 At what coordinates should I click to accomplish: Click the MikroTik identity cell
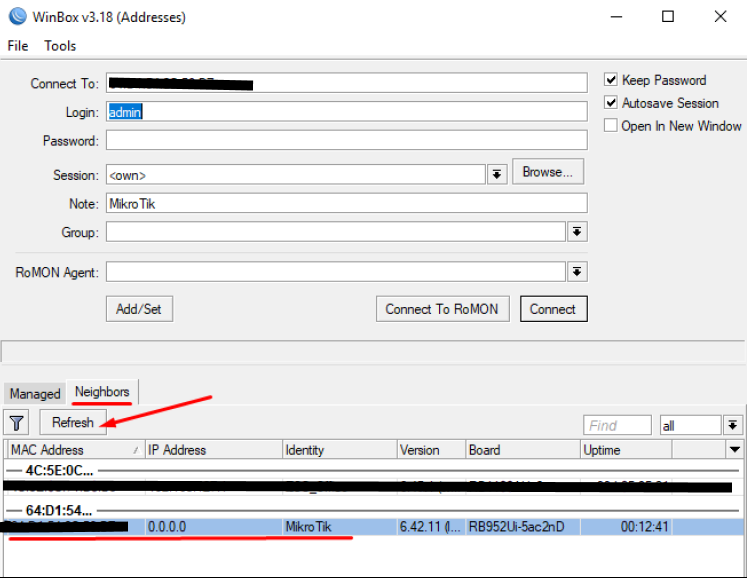point(340,527)
